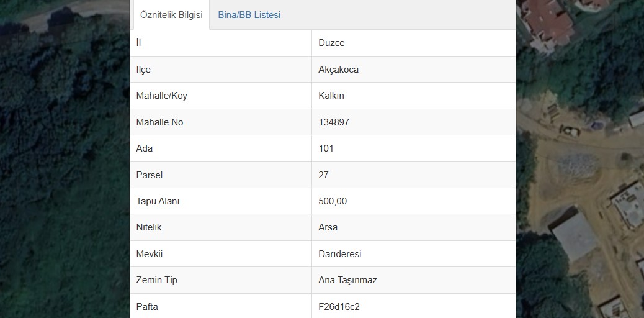The width and height of the screenshot is (644, 318).
Task: Click the Düzce value in İl row
Action: (331, 43)
